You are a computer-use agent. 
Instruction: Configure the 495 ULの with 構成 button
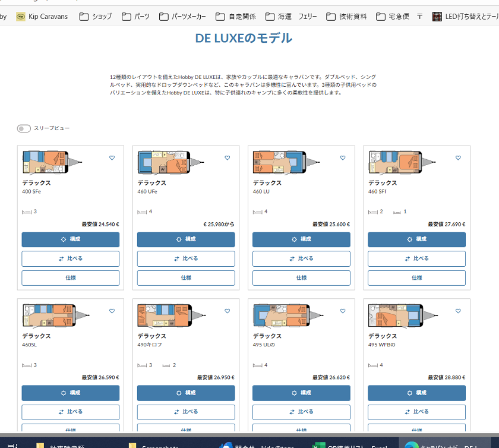coord(301,393)
